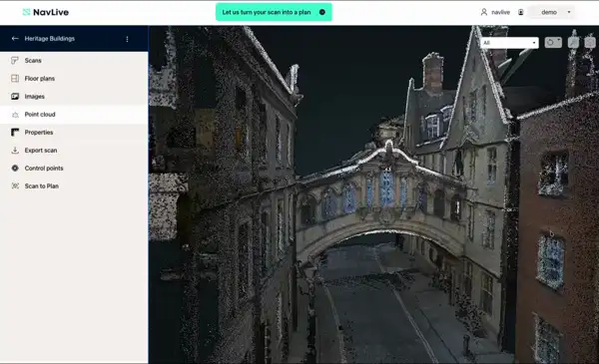Open the Export scan menu item
The image size is (599, 364).
[74, 150]
